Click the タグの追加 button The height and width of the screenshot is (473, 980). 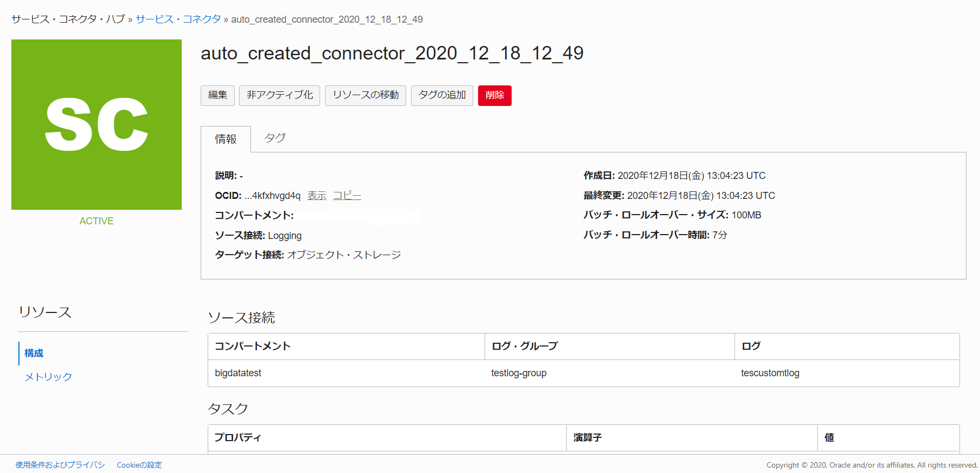(x=442, y=96)
